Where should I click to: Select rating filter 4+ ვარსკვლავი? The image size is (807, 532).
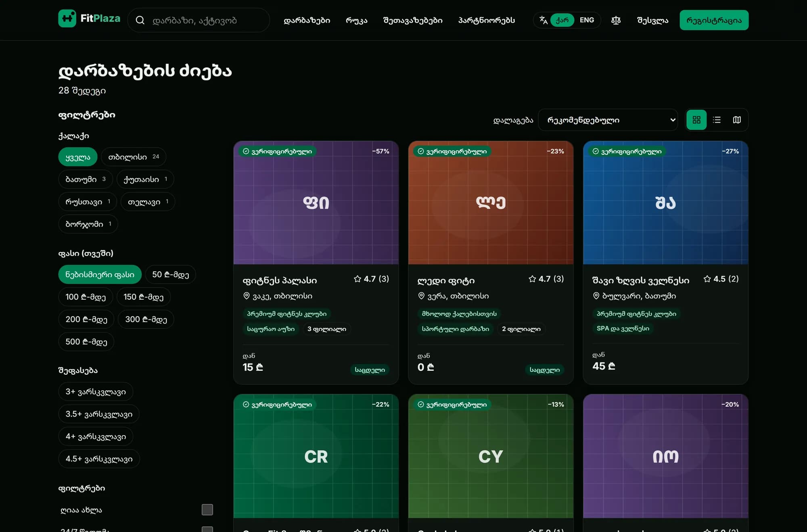pyautogui.click(x=96, y=436)
